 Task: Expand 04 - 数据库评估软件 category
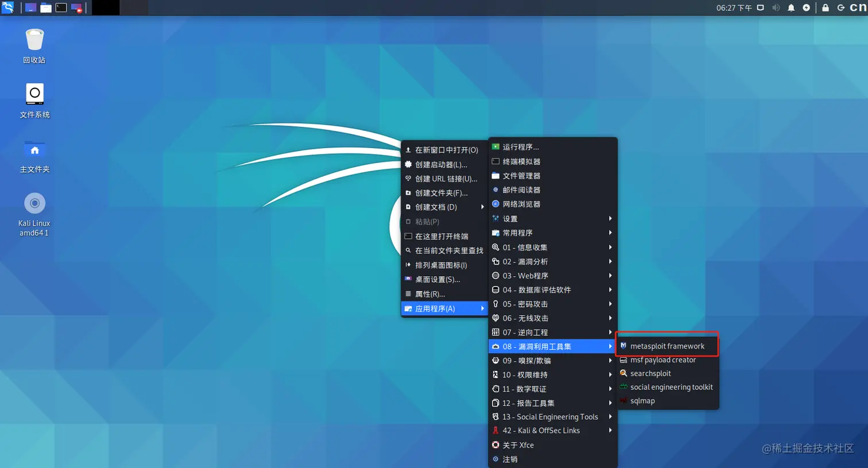[553, 290]
